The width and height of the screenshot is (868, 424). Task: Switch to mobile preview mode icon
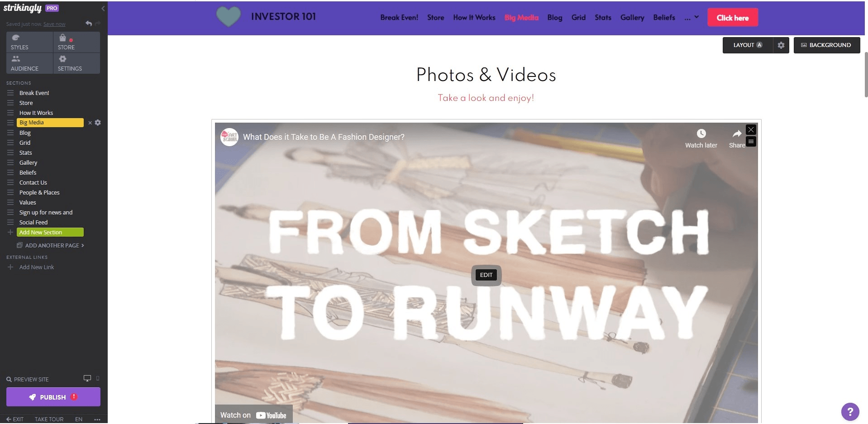[98, 378]
